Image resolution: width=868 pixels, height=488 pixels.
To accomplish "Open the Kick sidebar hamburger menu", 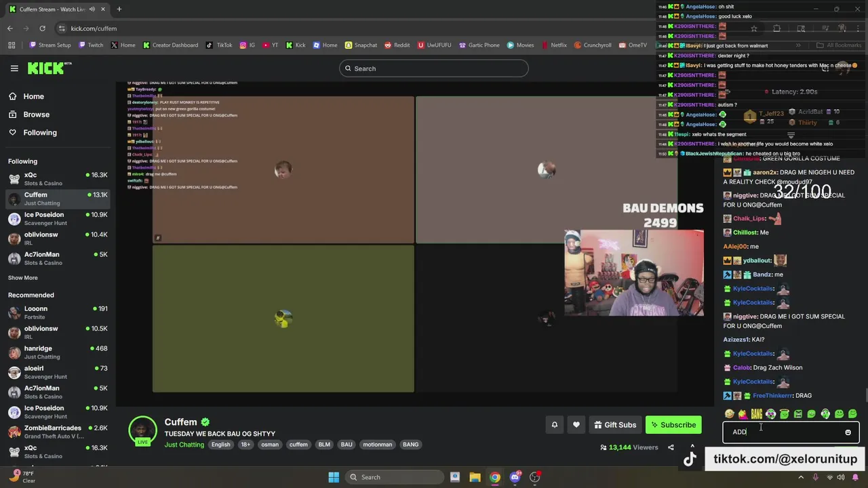I will (14, 68).
